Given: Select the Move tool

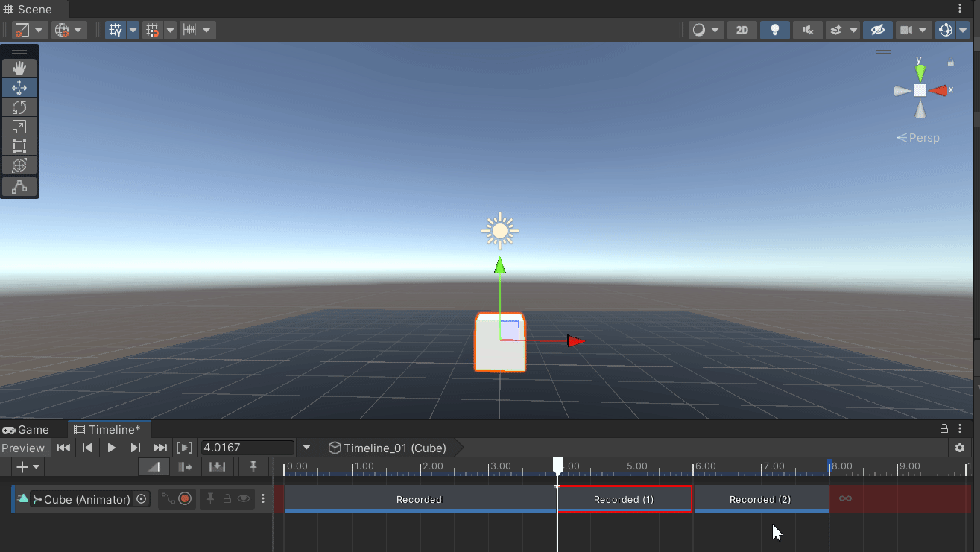Looking at the screenshot, I should pos(19,87).
